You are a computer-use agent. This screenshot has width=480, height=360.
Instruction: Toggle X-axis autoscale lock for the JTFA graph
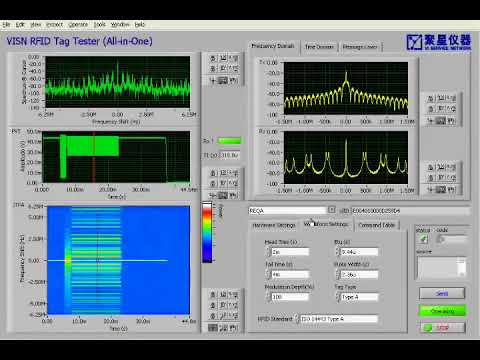[x=213, y=294]
